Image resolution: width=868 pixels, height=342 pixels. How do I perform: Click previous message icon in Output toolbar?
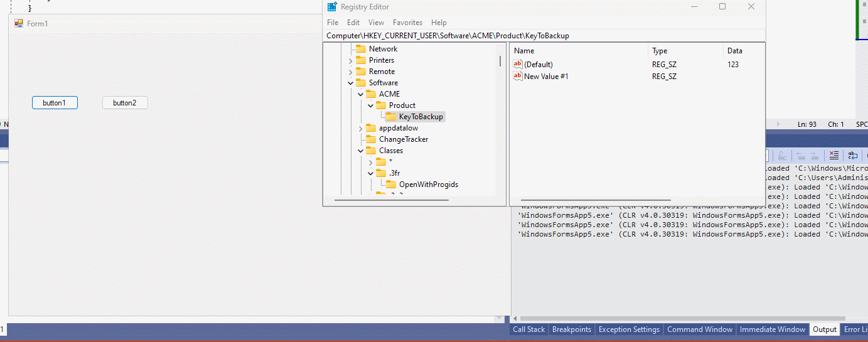(800, 156)
